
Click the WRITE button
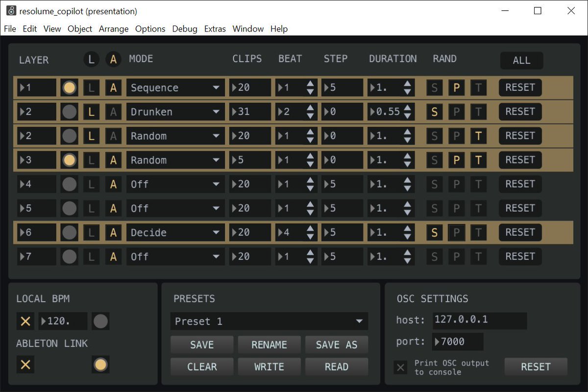pos(269,366)
